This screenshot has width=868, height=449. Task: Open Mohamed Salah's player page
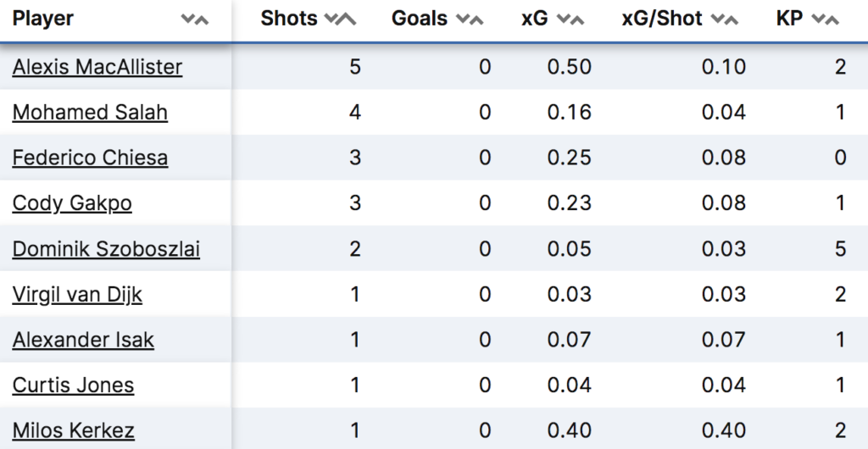pyautogui.click(x=90, y=113)
